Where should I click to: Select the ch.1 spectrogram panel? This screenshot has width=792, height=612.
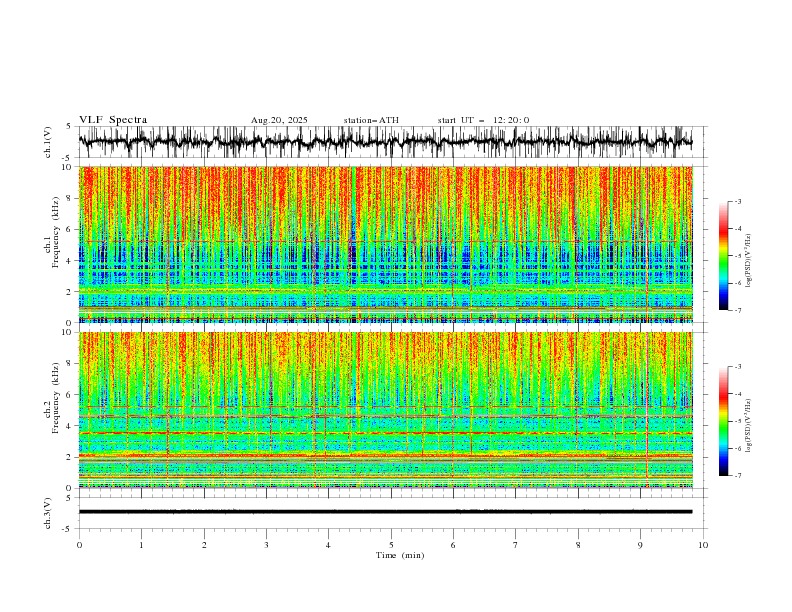point(385,244)
